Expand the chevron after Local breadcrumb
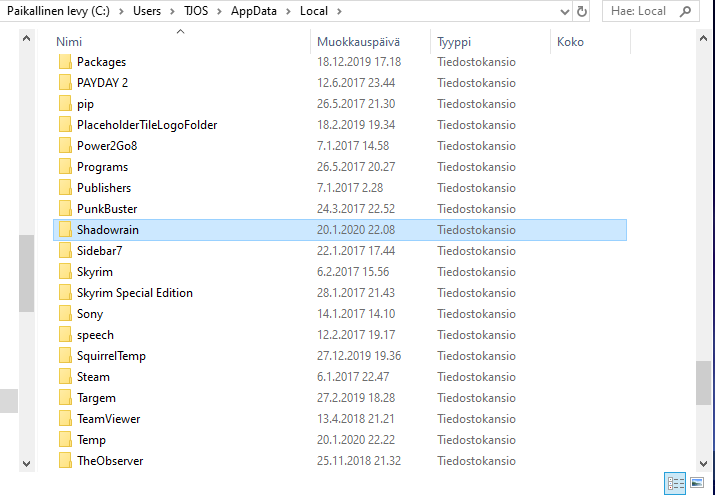The image size is (715, 495). (x=337, y=11)
